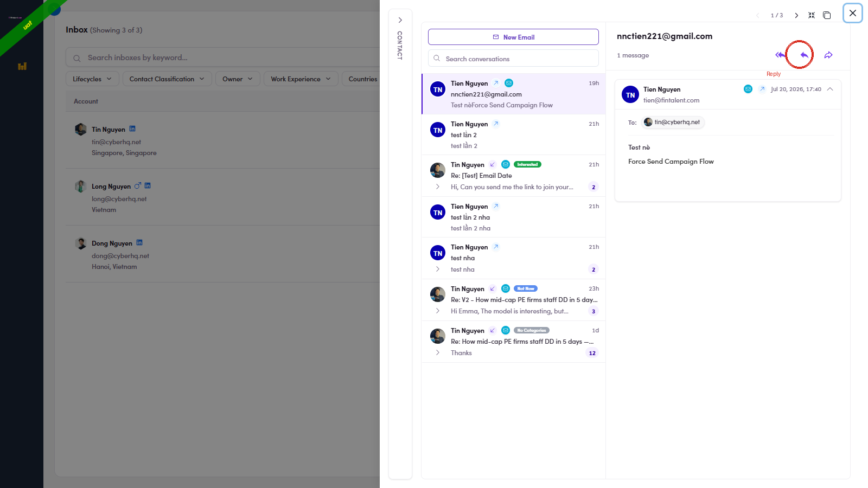Click the male gender icon next to Long Nguyen

(138, 186)
